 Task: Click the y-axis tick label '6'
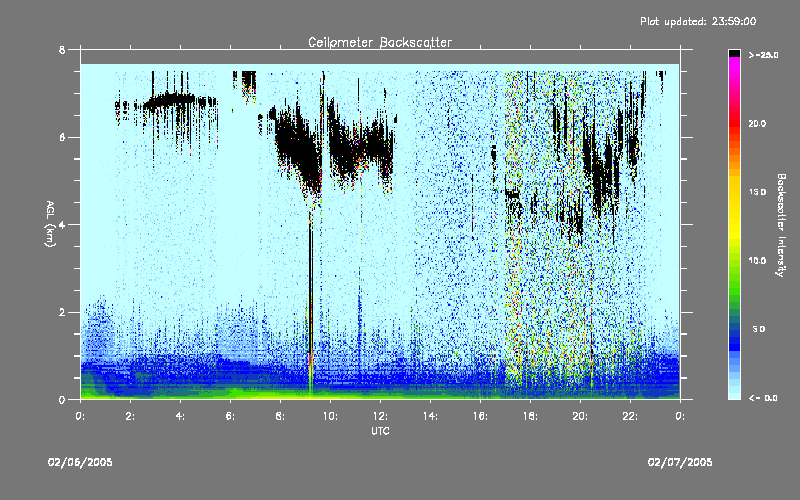[x=62, y=138]
